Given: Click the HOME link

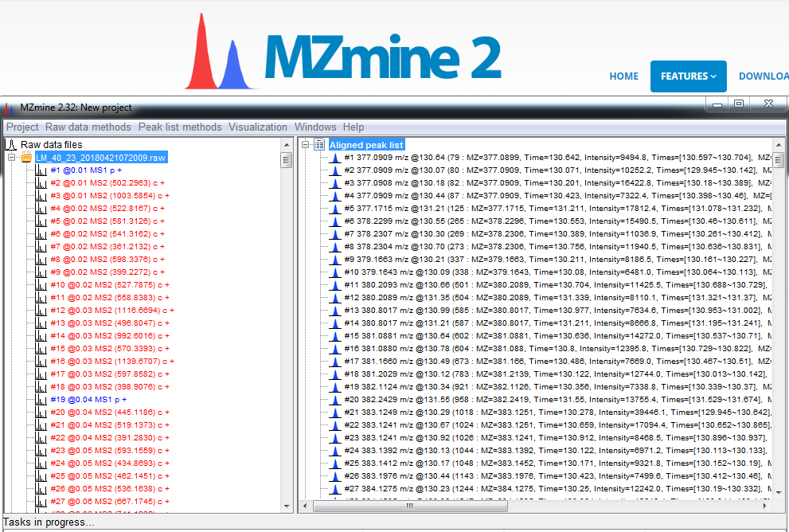Looking at the screenshot, I should click(x=623, y=76).
